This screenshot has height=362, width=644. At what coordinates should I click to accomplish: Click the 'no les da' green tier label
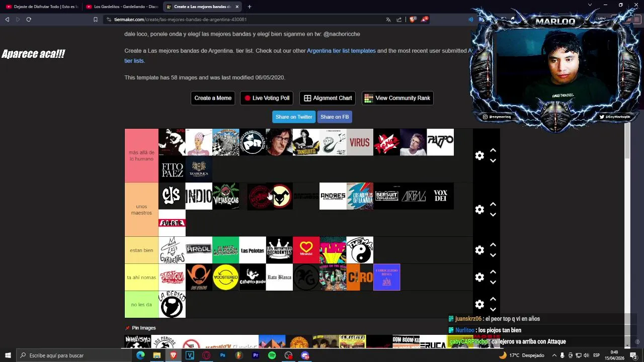(141, 305)
